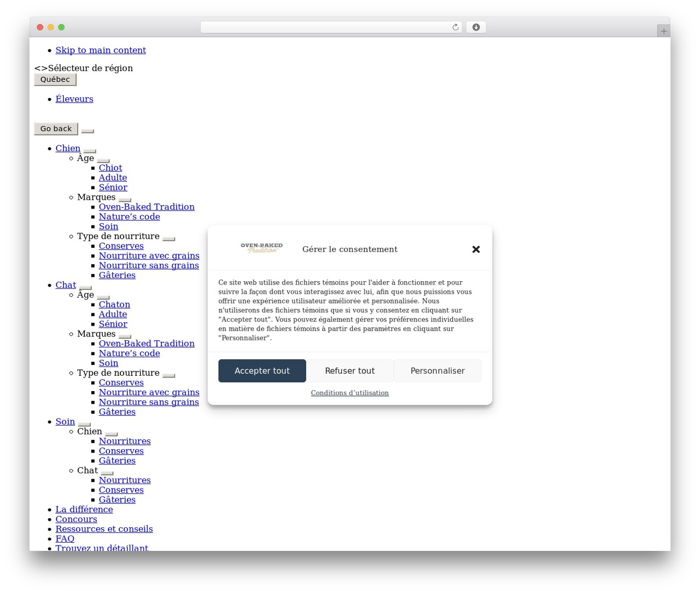Open Ressources et conseils
This screenshot has width=700, height=593.
click(x=104, y=529)
